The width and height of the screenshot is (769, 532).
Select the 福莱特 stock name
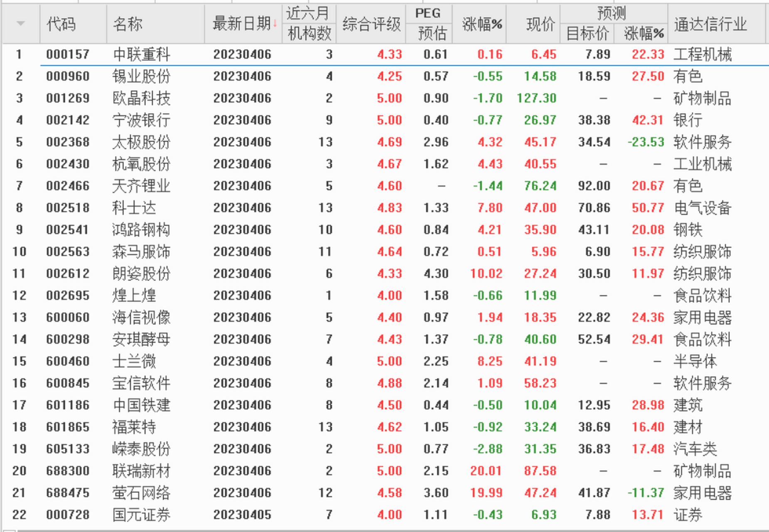(x=134, y=427)
